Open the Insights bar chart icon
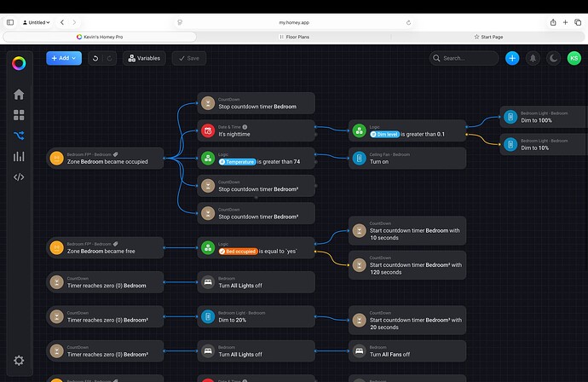Screen dimensions: 588x382 coord(19,156)
